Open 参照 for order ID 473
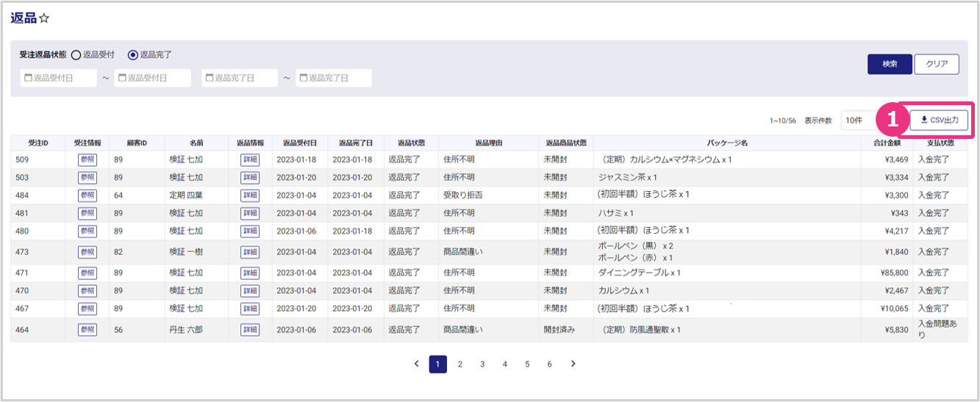980x402 pixels. pos(87,252)
